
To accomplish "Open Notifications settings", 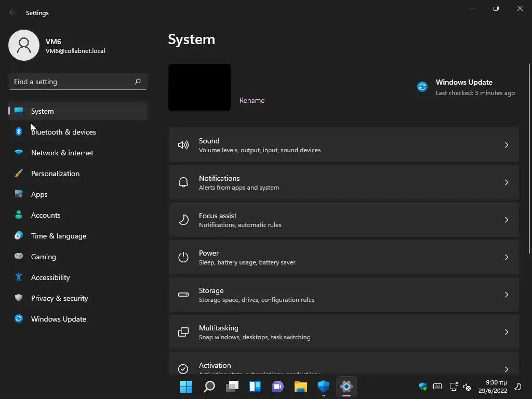I will [344, 182].
